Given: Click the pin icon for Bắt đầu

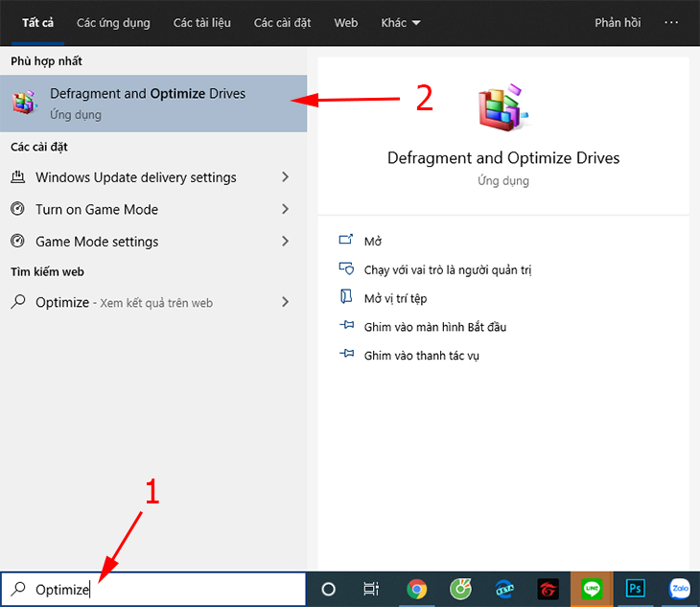Looking at the screenshot, I should coord(346,325).
